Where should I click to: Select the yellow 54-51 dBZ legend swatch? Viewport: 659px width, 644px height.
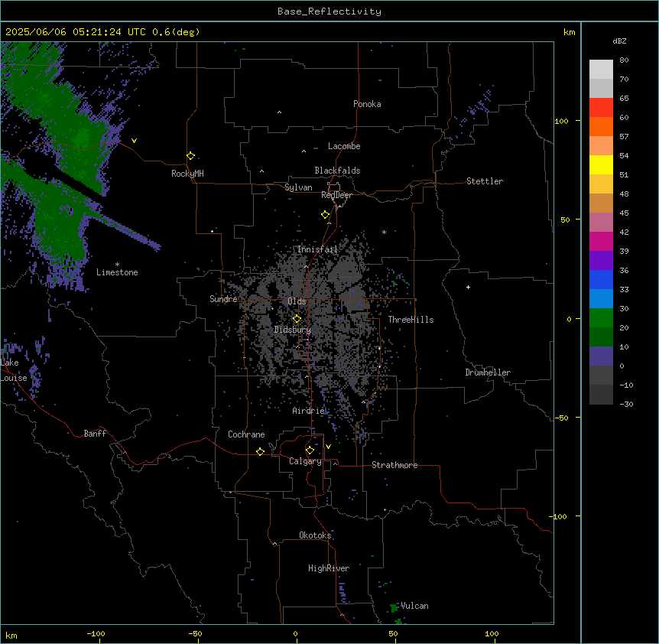601,164
